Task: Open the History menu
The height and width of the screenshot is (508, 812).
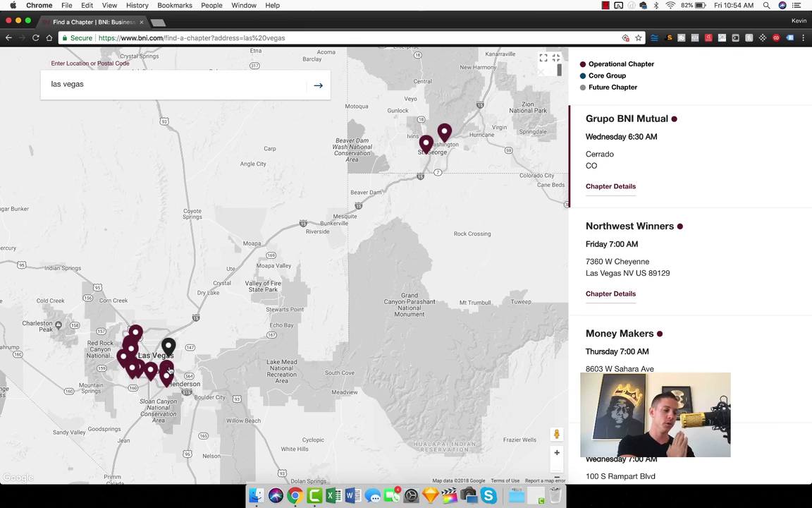Action: tap(137, 5)
